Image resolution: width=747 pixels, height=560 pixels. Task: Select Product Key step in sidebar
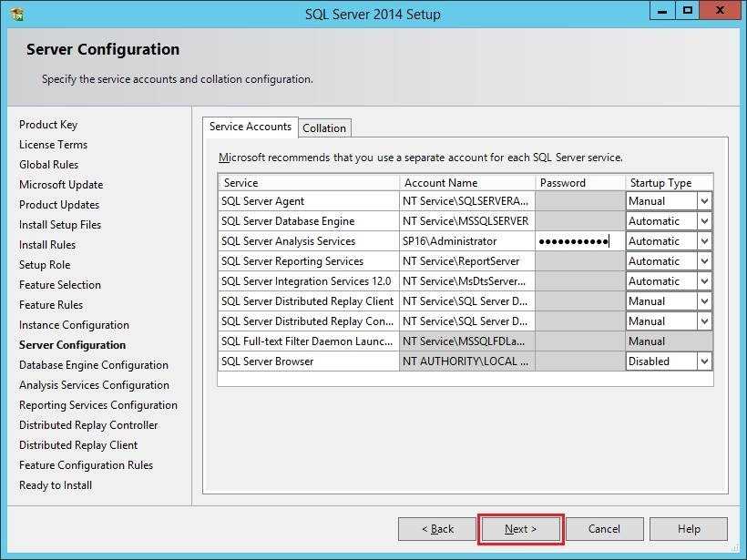pyautogui.click(x=48, y=125)
